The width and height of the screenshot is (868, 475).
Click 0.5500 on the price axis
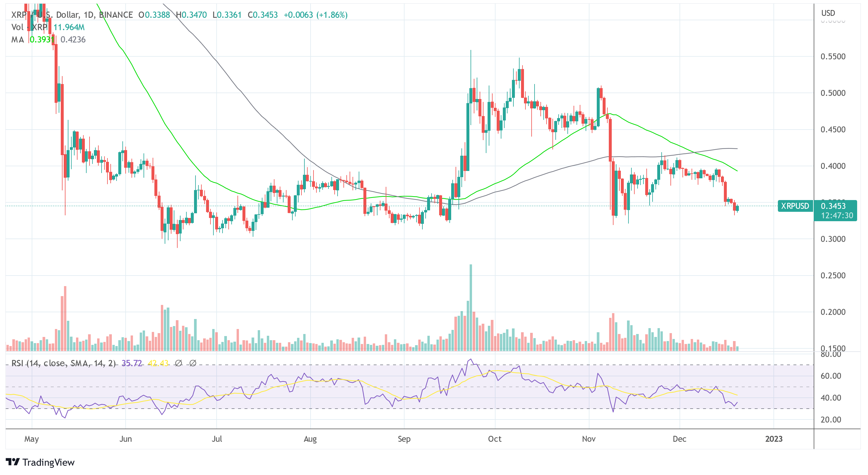pos(833,57)
